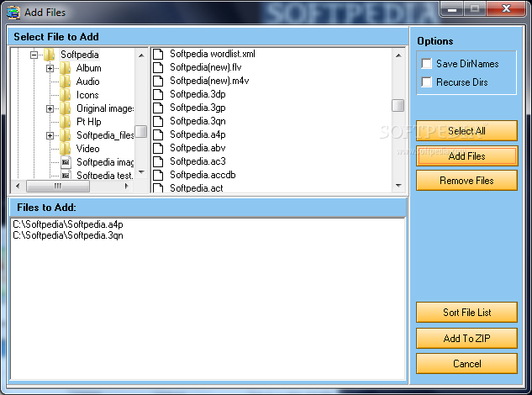Select Softpedia.3gp file name
Screen dimensions: 532x395
point(198,108)
